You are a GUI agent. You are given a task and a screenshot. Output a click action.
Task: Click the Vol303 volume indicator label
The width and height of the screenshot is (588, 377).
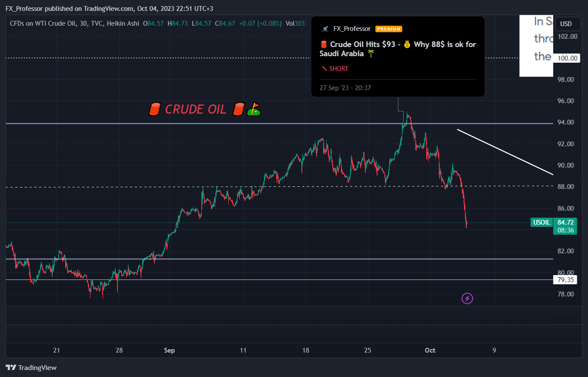click(295, 23)
